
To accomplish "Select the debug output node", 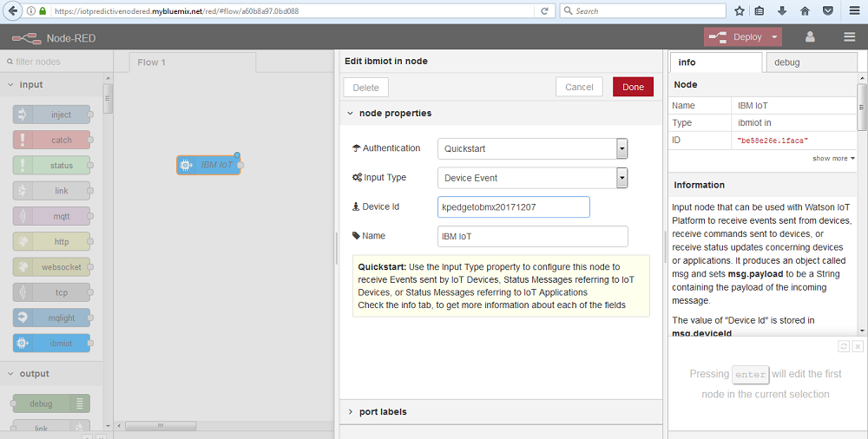I will click(51, 404).
